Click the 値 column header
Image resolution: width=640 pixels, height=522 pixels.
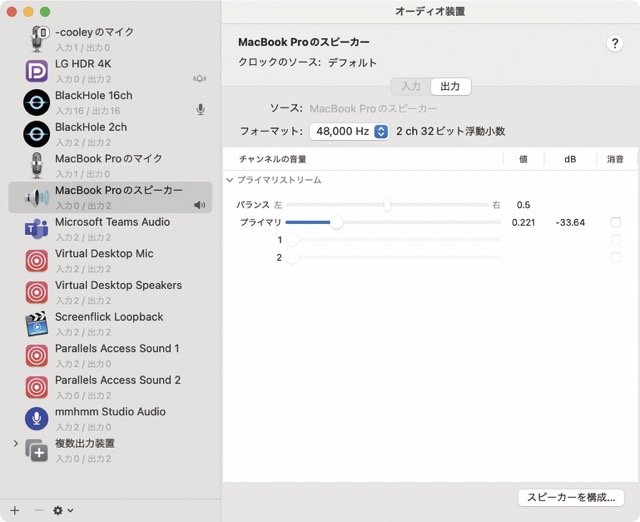click(x=523, y=159)
